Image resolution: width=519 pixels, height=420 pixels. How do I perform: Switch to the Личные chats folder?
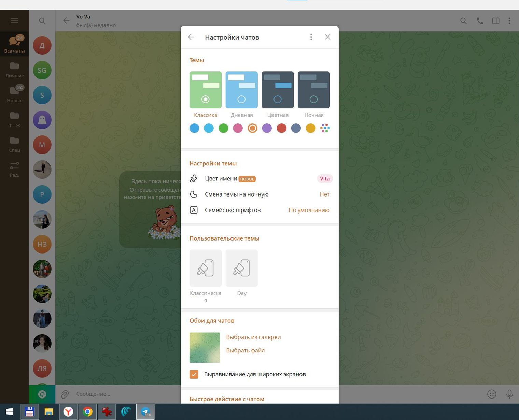tap(14, 70)
